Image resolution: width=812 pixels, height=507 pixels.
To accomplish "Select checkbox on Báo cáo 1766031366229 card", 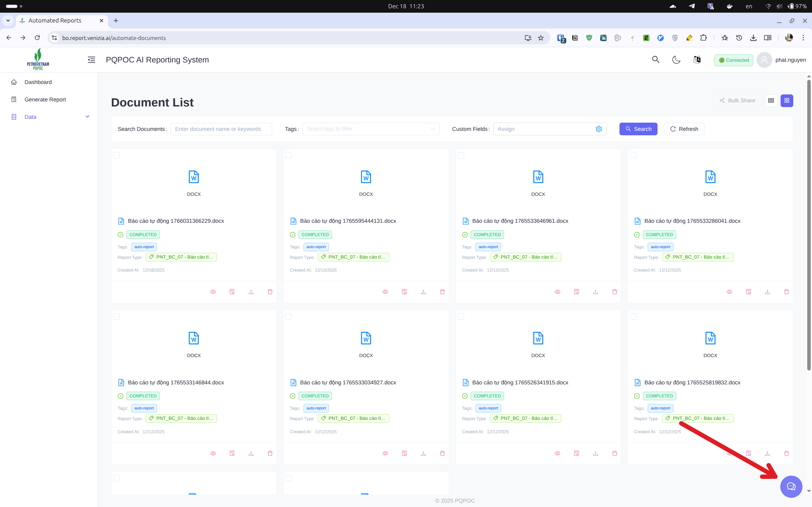I will pyautogui.click(x=117, y=155).
